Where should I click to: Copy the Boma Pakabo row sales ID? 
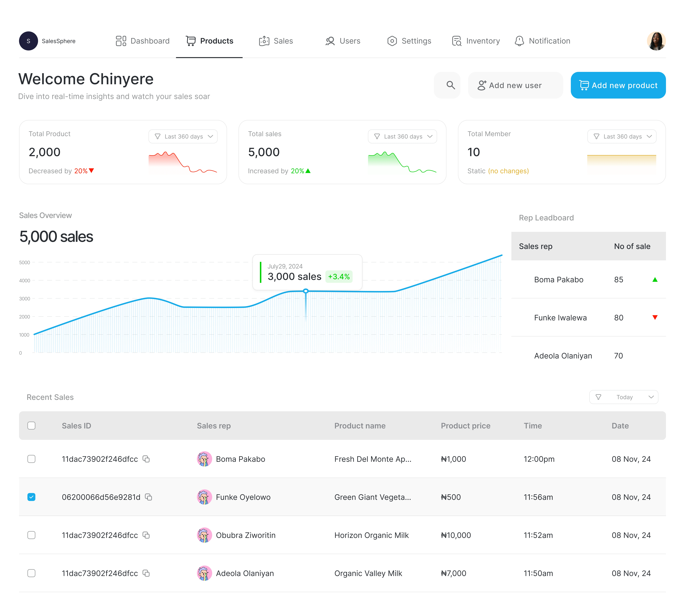pyautogui.click(x=146, y=459)
